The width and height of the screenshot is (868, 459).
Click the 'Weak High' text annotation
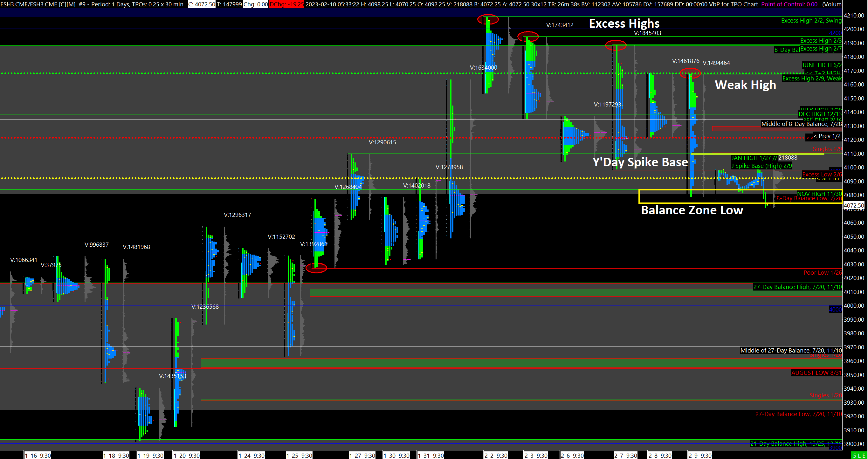point(745,85)
